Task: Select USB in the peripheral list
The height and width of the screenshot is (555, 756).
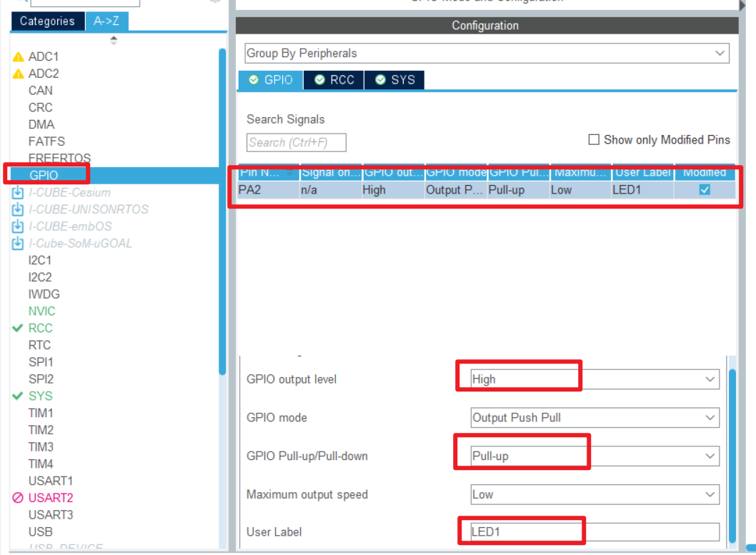Action: [x=41, y=532]
